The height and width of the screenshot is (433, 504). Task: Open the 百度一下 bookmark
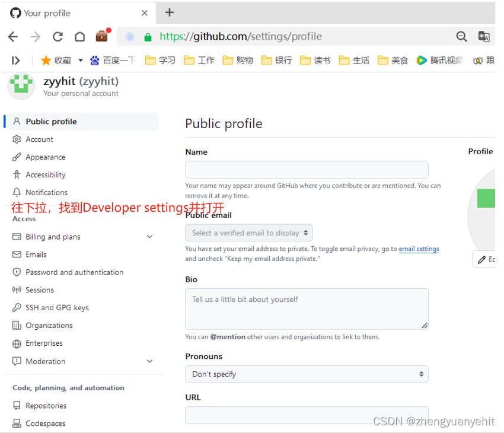point(113,60)
